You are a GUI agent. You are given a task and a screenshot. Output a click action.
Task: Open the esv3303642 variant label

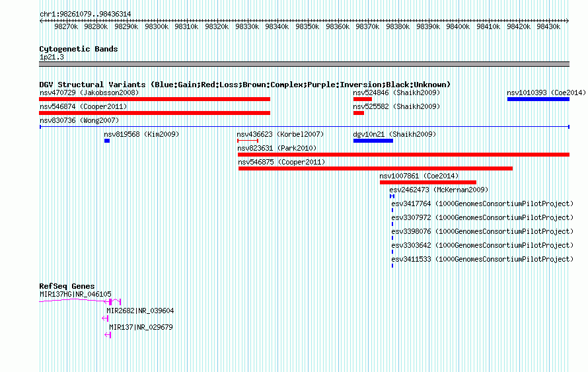482,245
